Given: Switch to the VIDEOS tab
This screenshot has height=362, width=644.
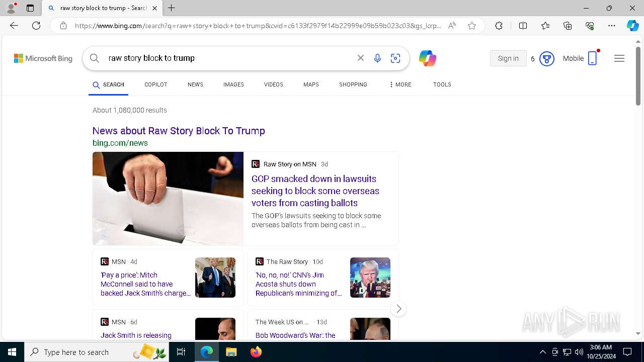Looking at the screenshot, I should [274, 84].
